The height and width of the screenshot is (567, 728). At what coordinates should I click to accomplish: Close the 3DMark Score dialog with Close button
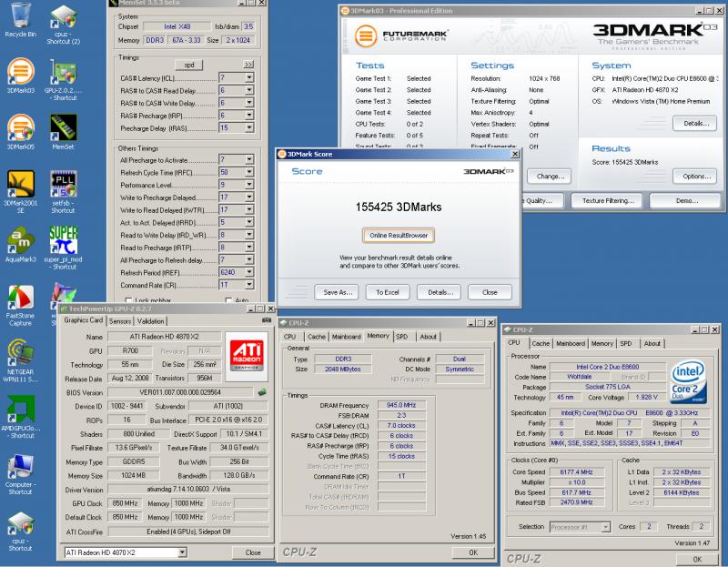(x=490, y=292)
